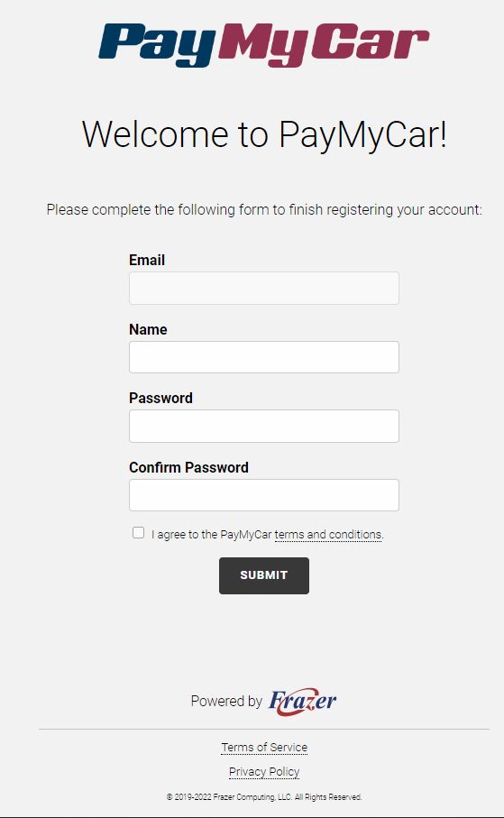Click the Name field label
Screen dimensions: 504x818
[x=148, y=329]
